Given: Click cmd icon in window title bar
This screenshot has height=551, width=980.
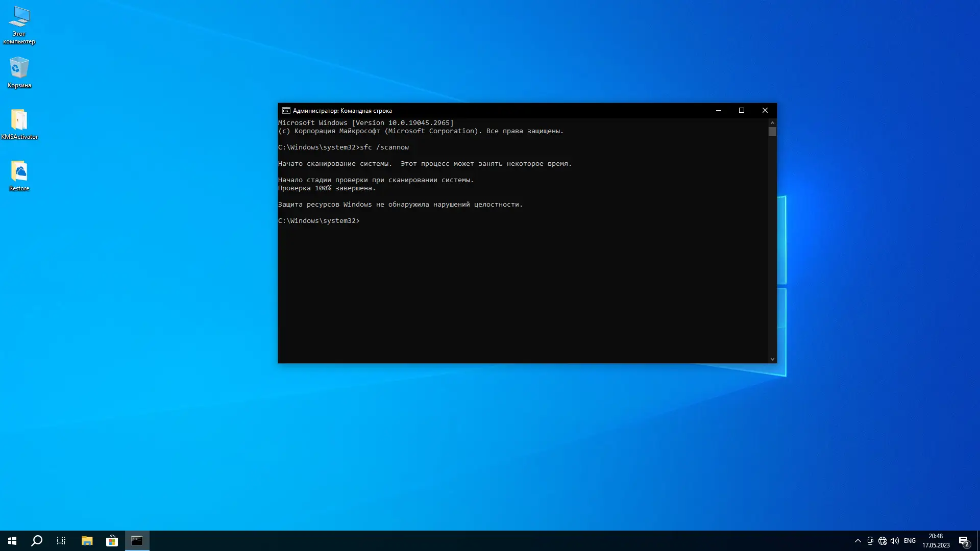Looking at the screenshot, I should point(286,111).
